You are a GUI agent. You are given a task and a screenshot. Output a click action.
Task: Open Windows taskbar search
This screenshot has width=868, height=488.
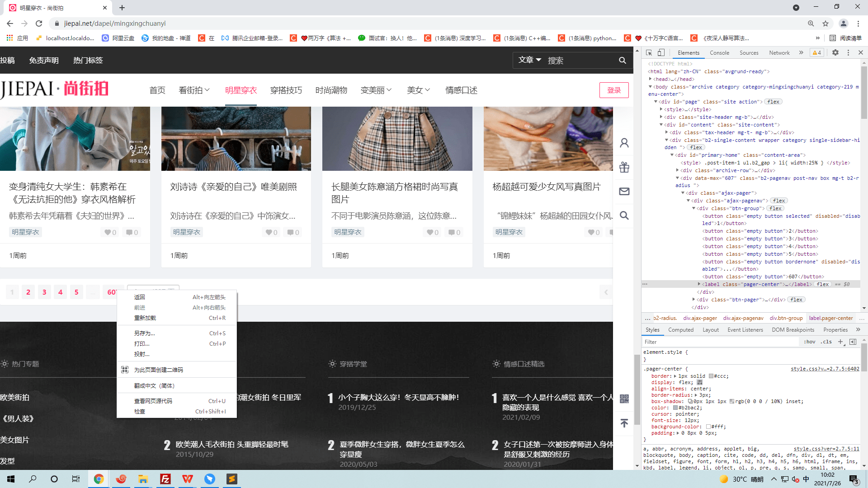[33, 479]
